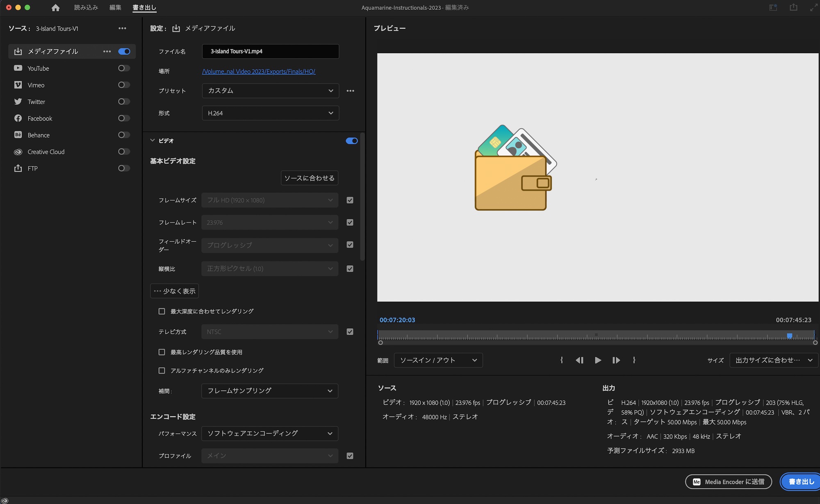Click the Twitter destination icon
Screen dimensions: 820x504
coord(18,101)
